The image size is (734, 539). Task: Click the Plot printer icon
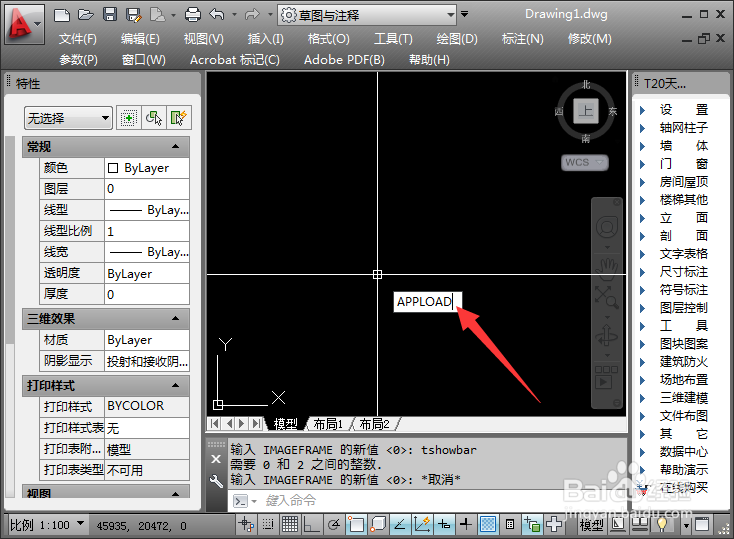[x=192, y=15]
